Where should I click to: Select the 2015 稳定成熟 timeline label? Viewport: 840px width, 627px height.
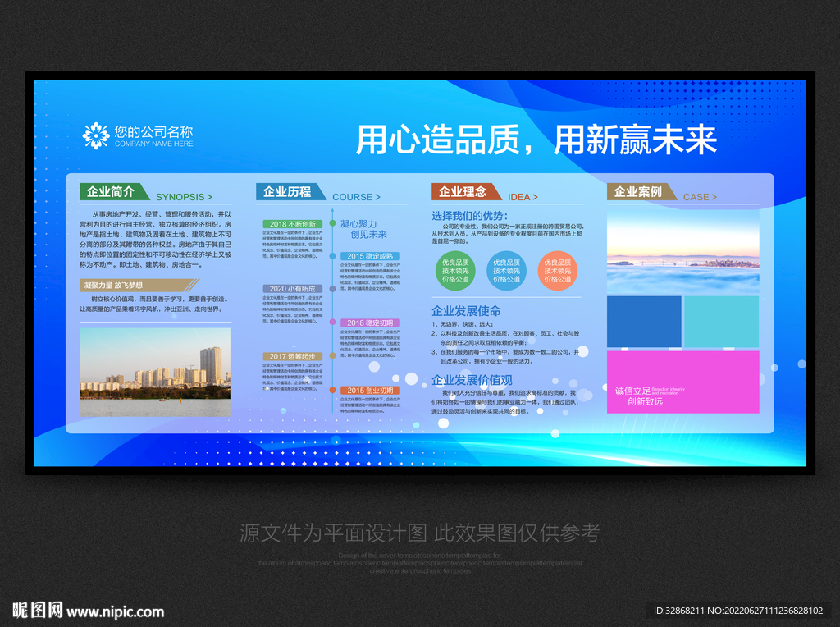370,256
